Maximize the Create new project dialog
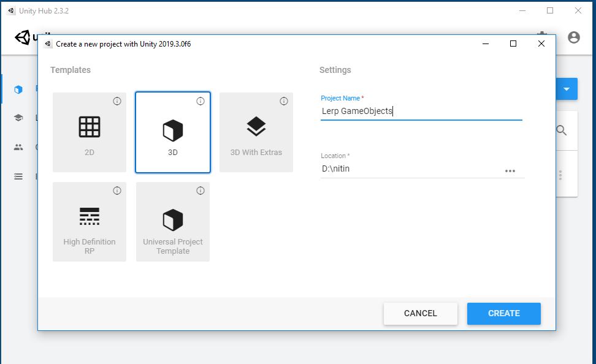 click(x=513, y=44)
